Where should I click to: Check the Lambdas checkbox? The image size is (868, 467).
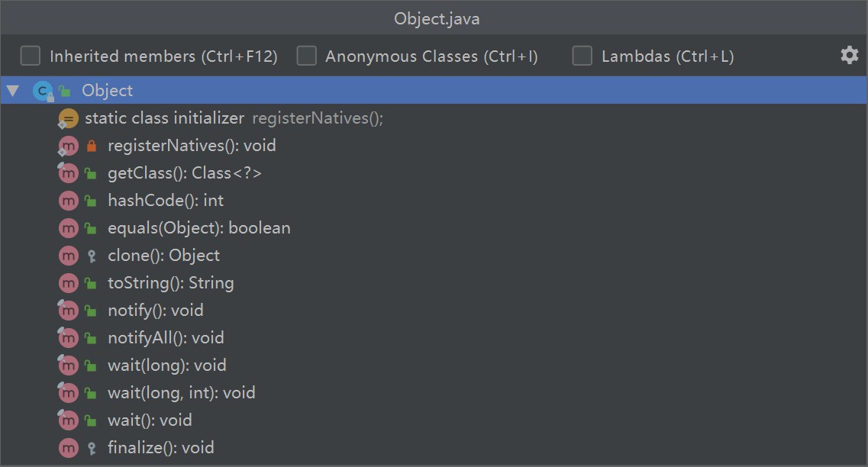click(582, 56)
